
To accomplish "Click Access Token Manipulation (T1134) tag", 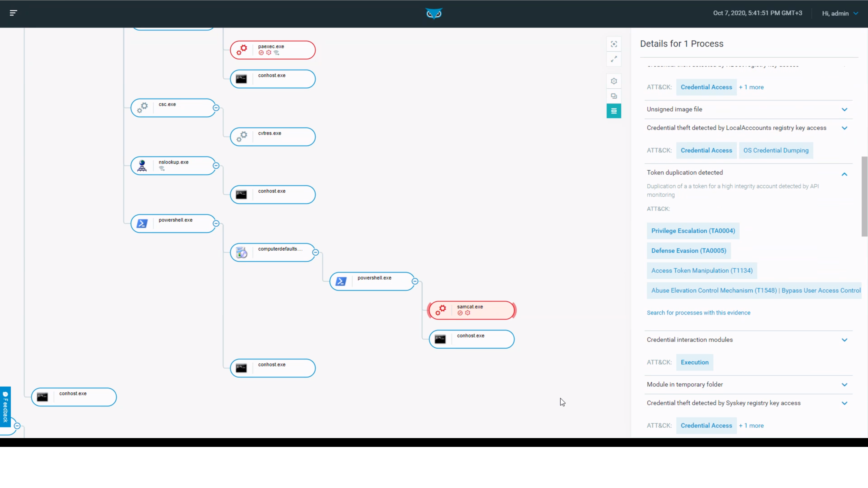I will tap(702, 271).
